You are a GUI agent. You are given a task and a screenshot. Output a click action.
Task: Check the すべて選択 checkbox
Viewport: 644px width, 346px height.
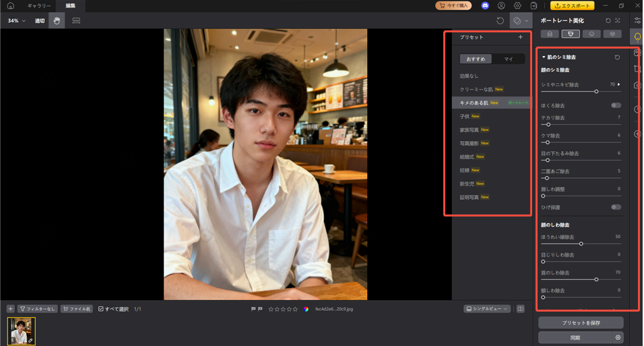point(101,309)
